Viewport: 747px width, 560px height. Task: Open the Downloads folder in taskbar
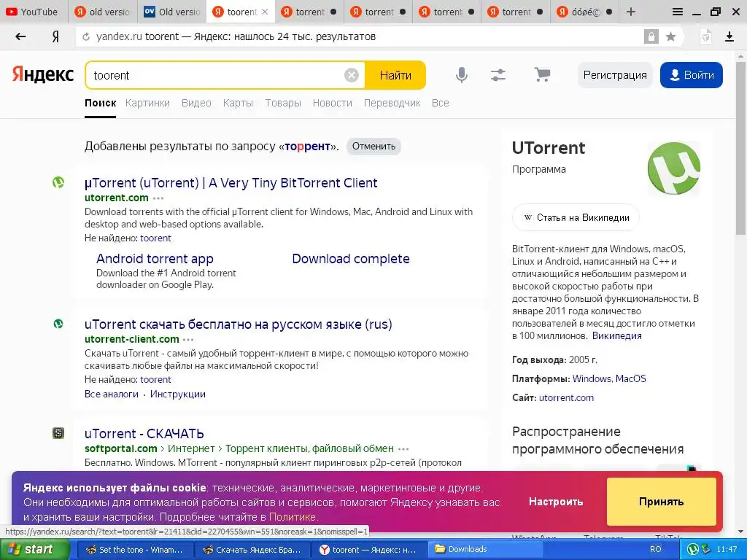(484, 550)
